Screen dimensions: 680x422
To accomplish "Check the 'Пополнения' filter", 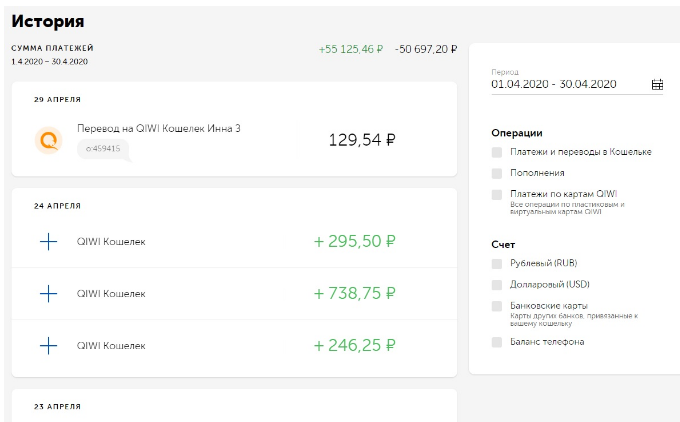I will pyautogui.click(x=497, y=173).
